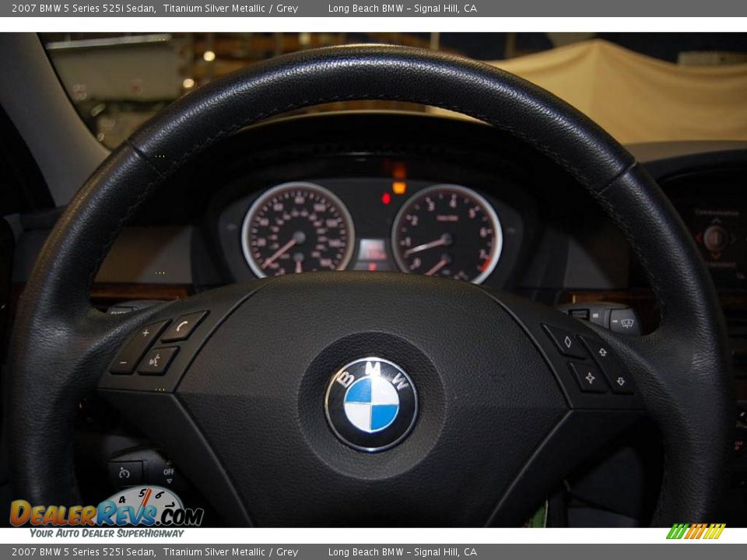Click the speedometer gauge
The image size is (747, 560).
(x=298, y=230)
